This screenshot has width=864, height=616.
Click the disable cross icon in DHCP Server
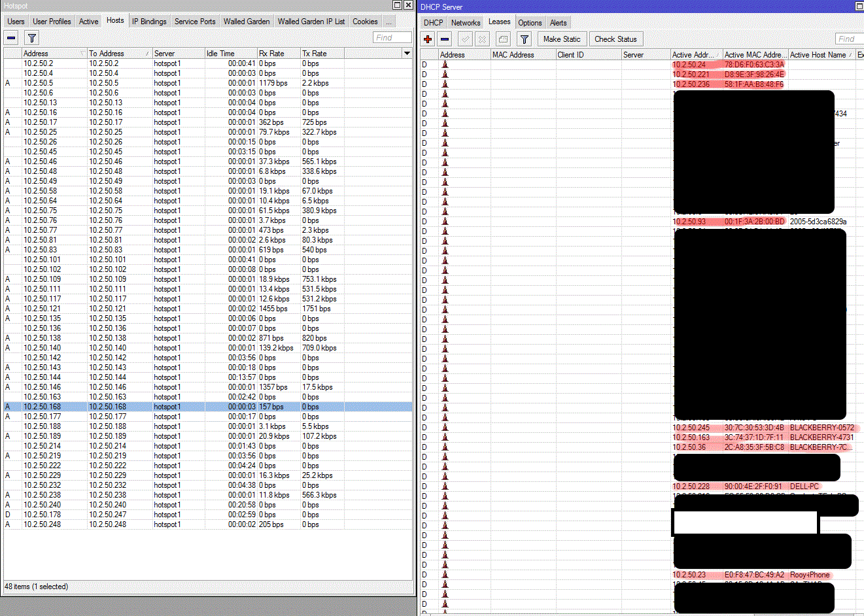click(482, 39)
